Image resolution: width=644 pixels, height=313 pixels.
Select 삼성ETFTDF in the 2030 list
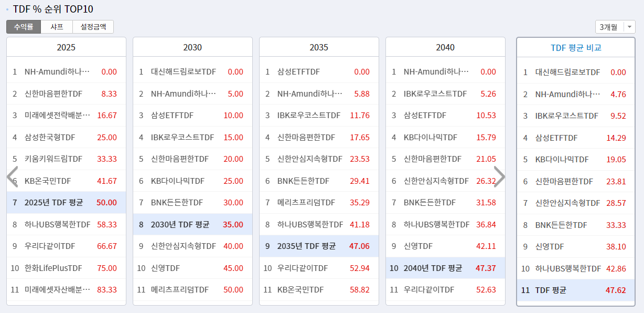coord(192,116)
